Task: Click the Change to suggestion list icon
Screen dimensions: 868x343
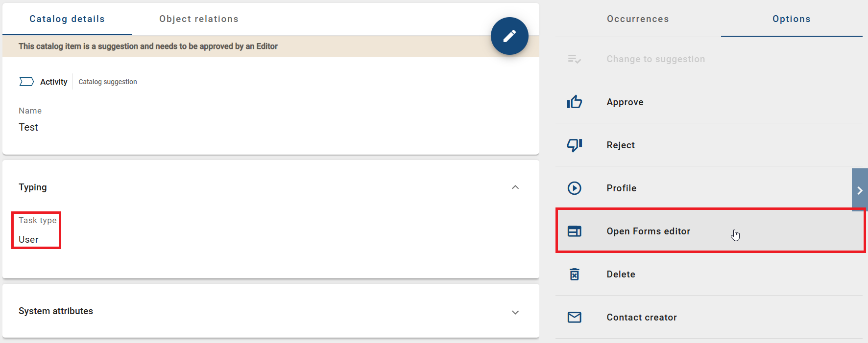Action: pyautogui.click(x=574, y=59)
